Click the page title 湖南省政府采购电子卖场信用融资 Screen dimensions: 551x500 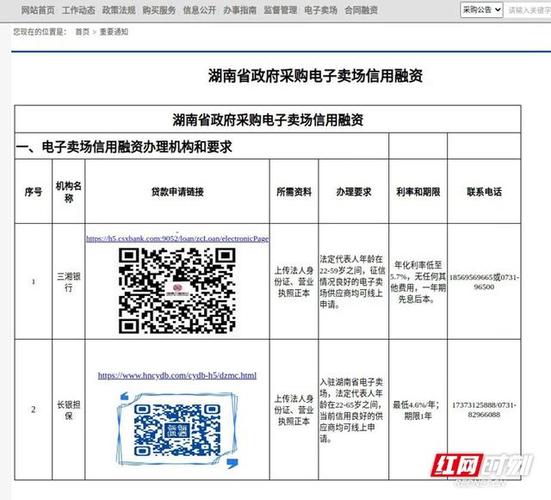tap(316, 76)
